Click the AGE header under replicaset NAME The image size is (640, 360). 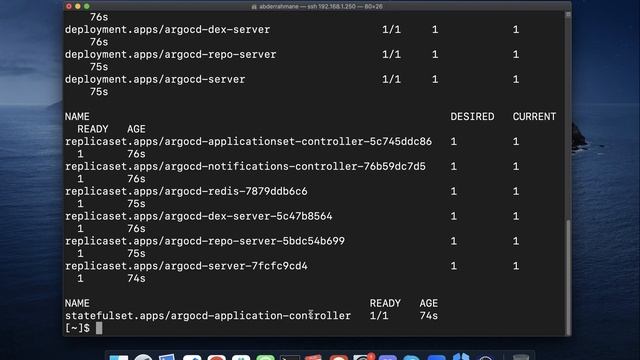(x=136, y=129)
